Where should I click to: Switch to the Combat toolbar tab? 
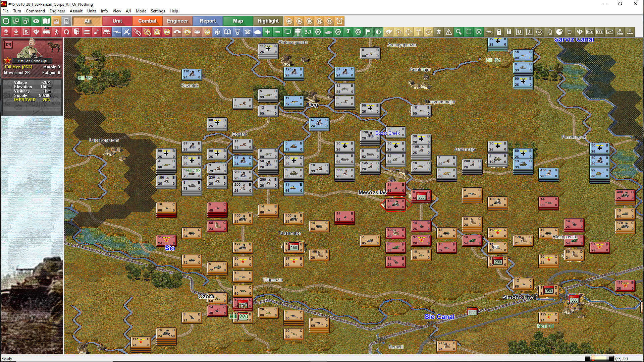147,21
